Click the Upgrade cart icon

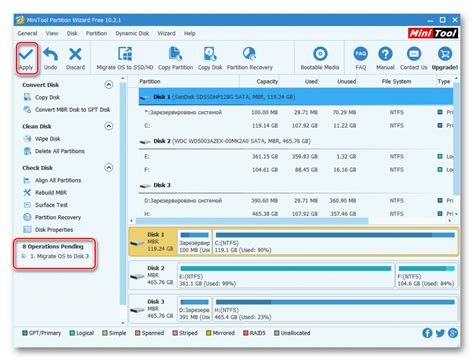[445, 58]
